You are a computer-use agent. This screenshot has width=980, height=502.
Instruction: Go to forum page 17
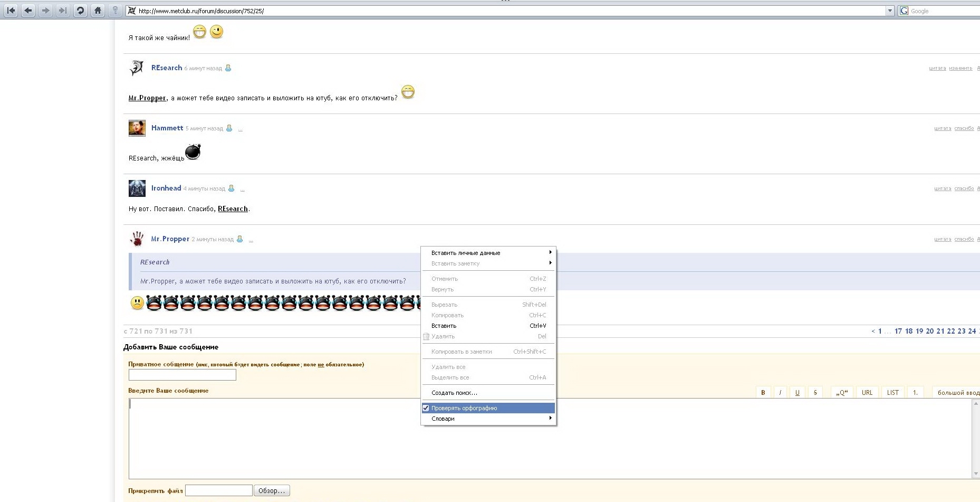point(898,331)
